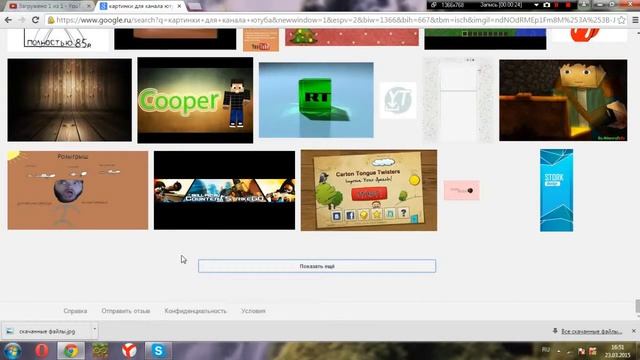Open a new tab

(x=195, y=6)
